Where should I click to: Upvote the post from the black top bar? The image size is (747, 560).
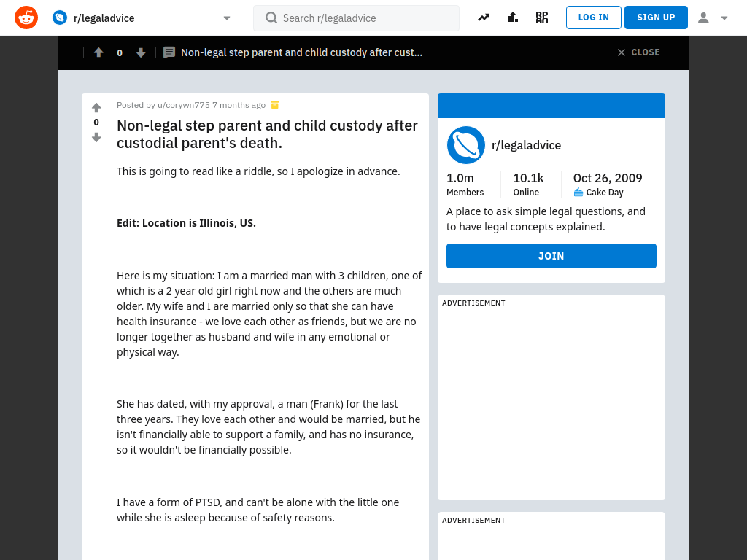98,52
